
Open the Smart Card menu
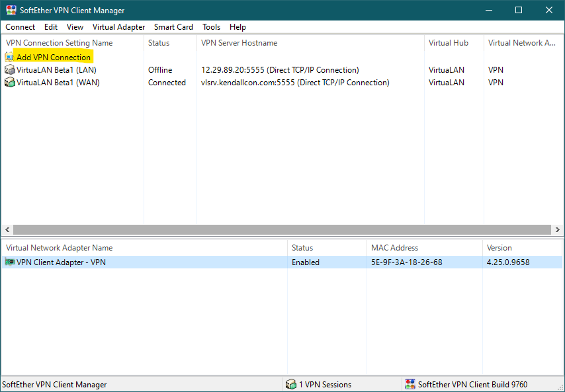click(x=173, y=27)
